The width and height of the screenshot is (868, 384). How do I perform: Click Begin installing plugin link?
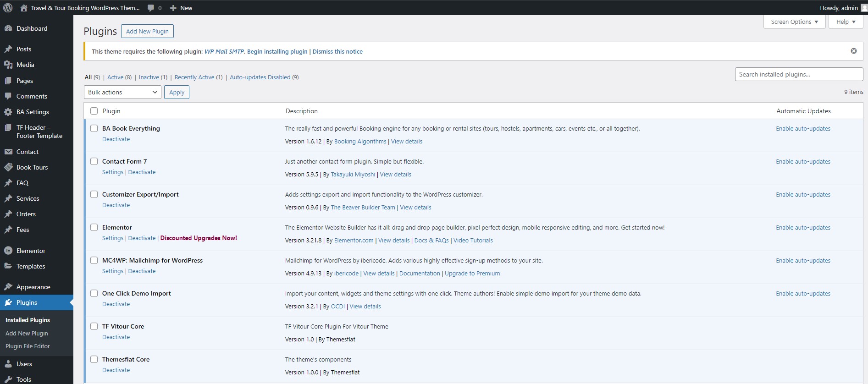[x=277, y=51]
